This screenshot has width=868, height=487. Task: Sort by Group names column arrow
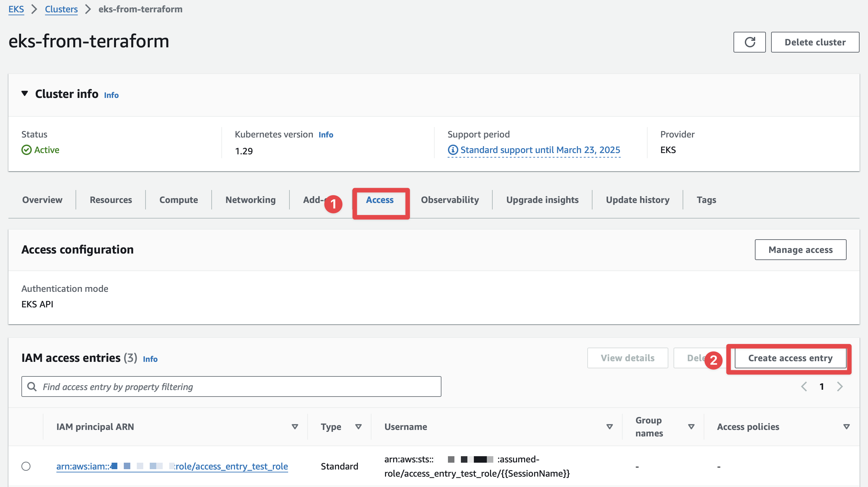tap(691, 427)
